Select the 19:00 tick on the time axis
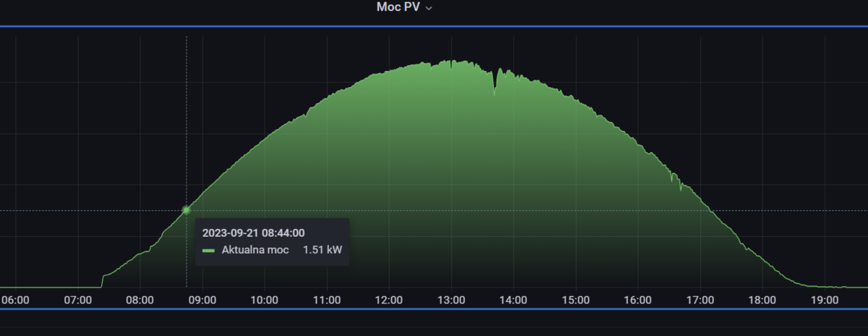868x336 pixels. (825, 300)
